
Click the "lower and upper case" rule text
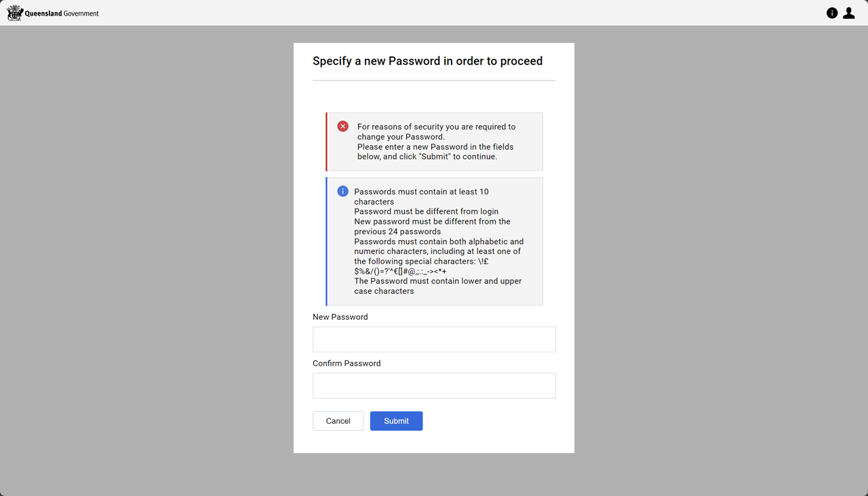[x=437, y=286]
